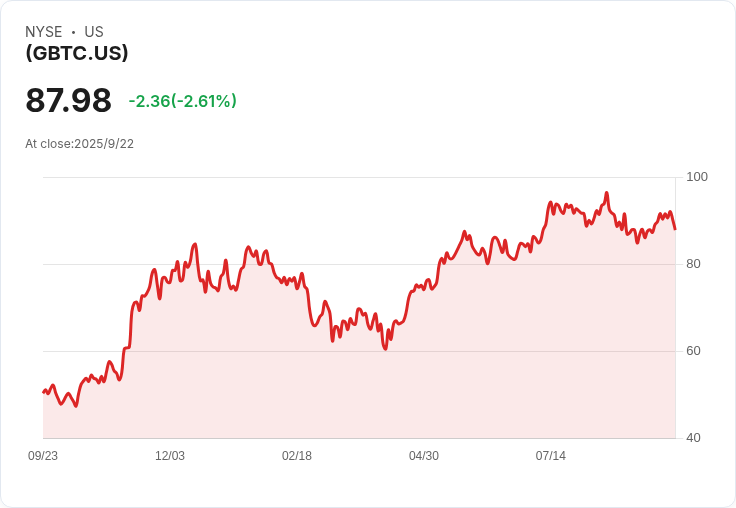Click the 60 y-axis label
This screenshot has width=736, height=508.
pyautogui.click(x=694, y=351)
